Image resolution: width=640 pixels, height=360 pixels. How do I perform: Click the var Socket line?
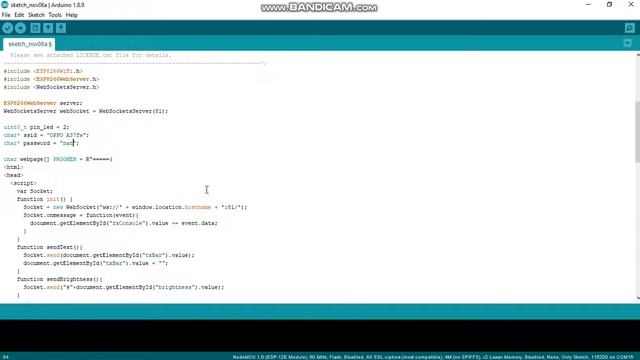click(x=35, y=191)
